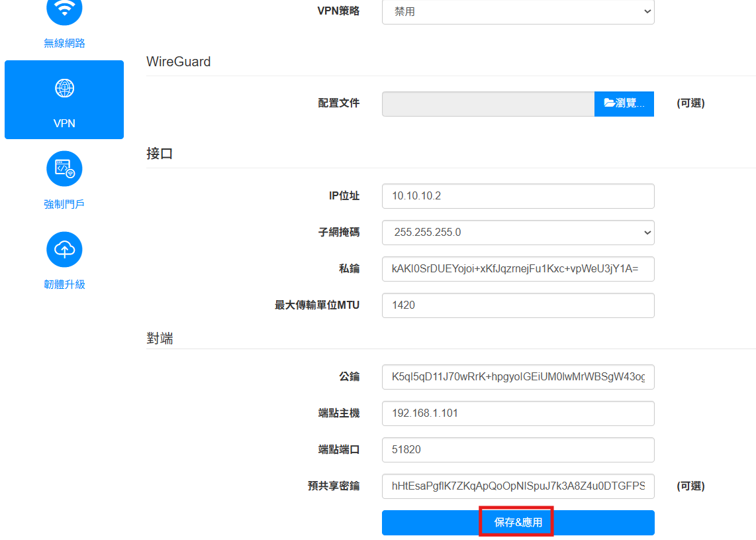
Task: Focus the 私鑰 private key field
Action: coord(518,269)
